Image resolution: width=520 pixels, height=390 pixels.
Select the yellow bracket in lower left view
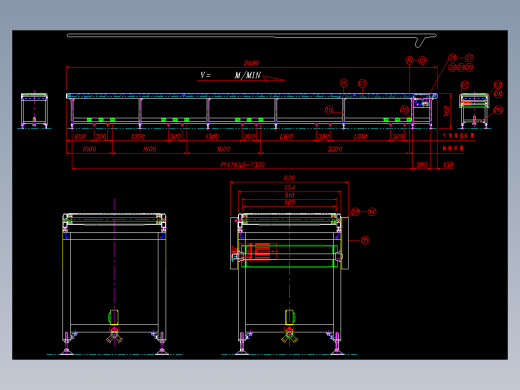(114, 317)
